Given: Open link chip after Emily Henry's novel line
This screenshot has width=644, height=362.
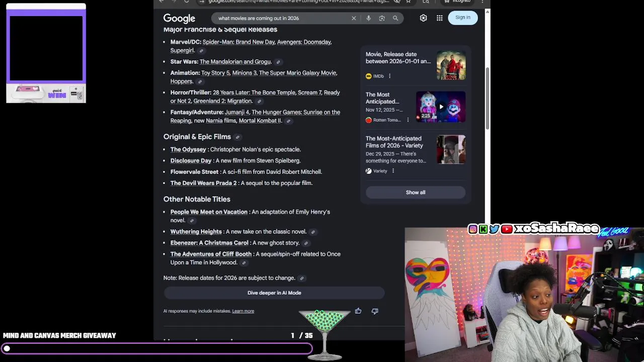Looking at the screenshot, I should (x=192, y=221).
